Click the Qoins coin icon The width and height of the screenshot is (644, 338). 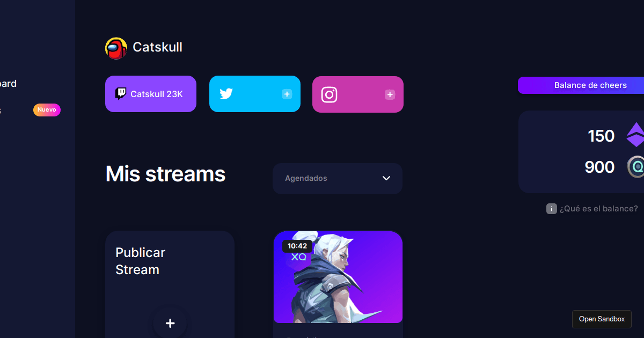636,167
